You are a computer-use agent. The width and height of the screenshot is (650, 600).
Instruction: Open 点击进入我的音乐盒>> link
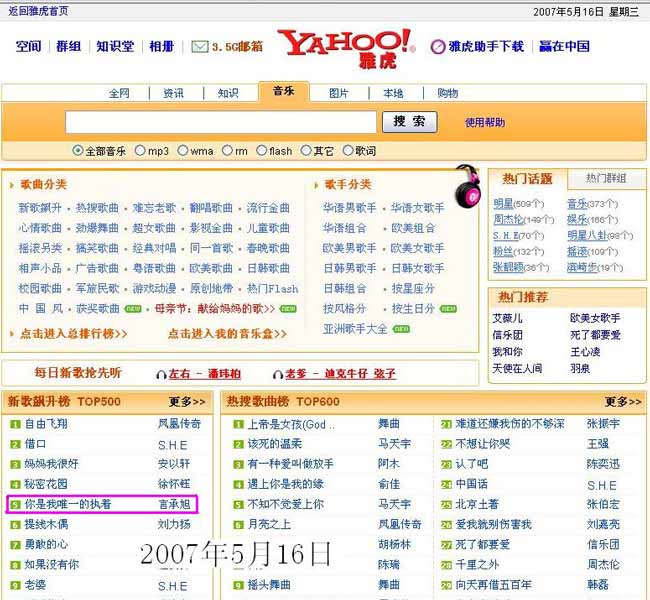tap(227, 334)
